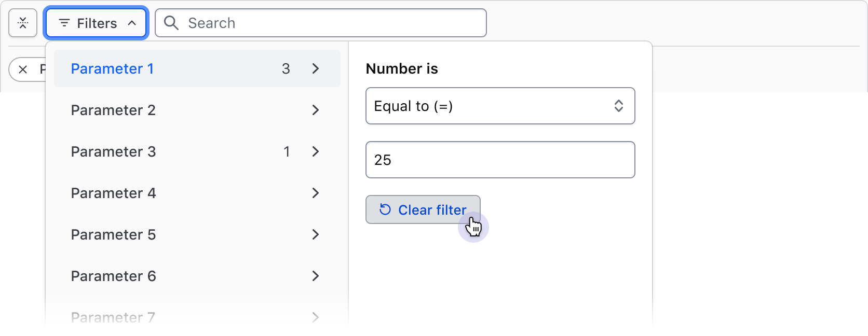
Task: Select Parameter 1 in the filter list
Action: 112,68
